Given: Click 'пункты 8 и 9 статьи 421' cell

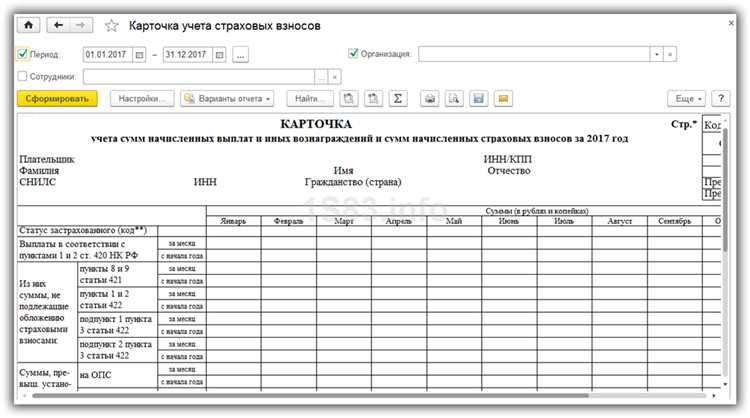Looking at the screenshot, I should click(x=118, y=274).
